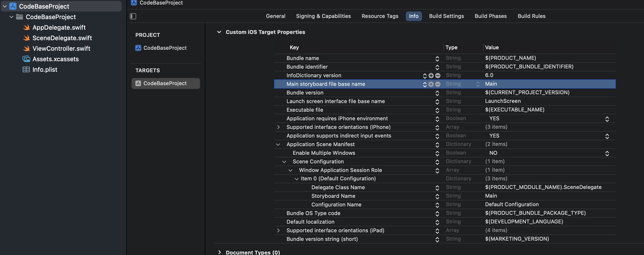Expand Supported interface orientations (iPad)
644x255 pixels.
pyautogui.click(x=278, y=230)
